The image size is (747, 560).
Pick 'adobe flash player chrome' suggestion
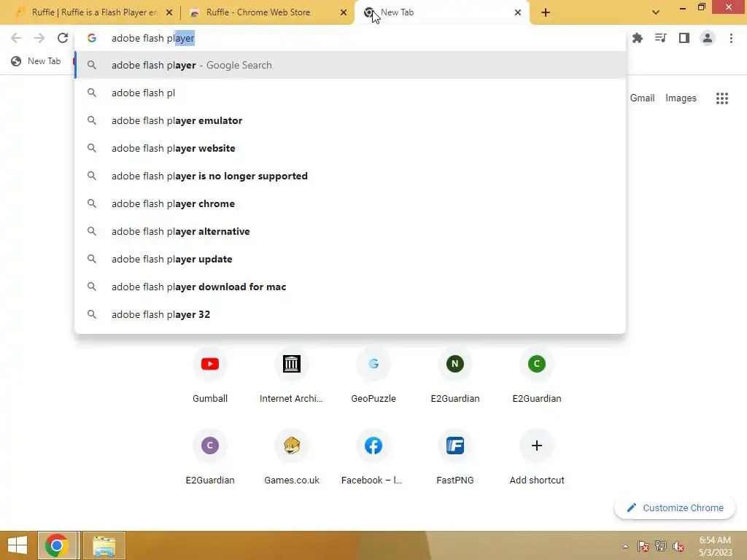[x=350, y=203]
